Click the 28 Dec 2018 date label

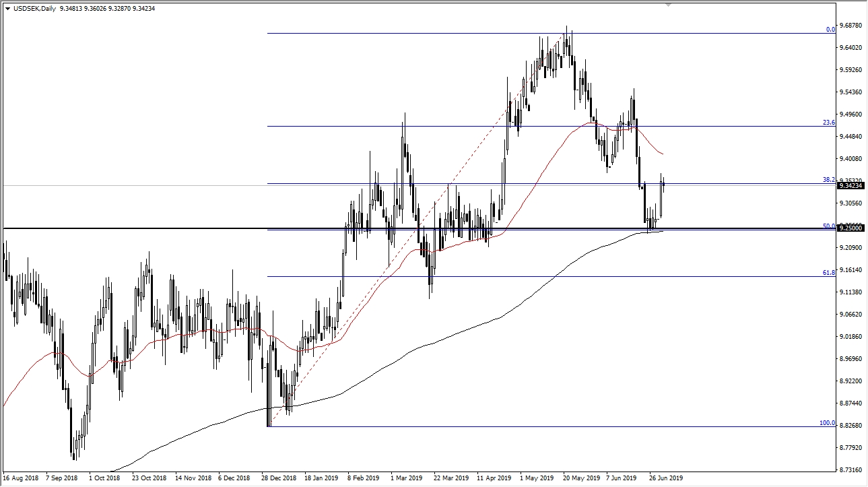click(x=280, y=479)
